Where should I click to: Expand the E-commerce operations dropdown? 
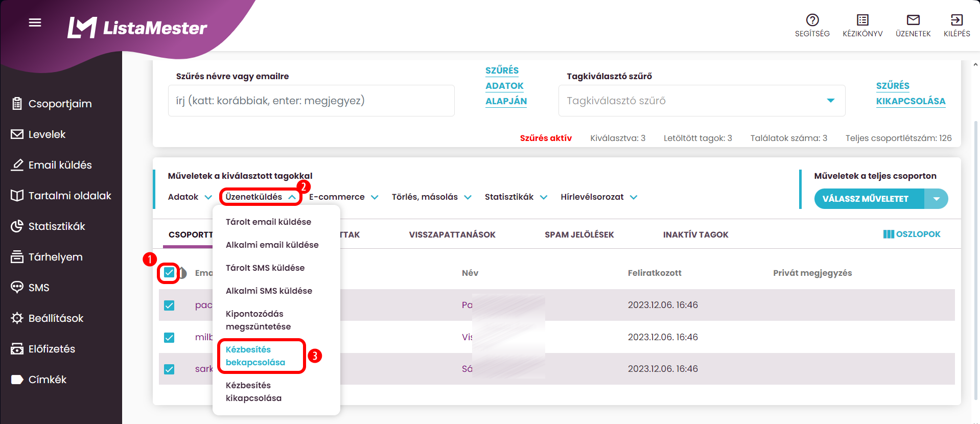(x=343, y=197)
